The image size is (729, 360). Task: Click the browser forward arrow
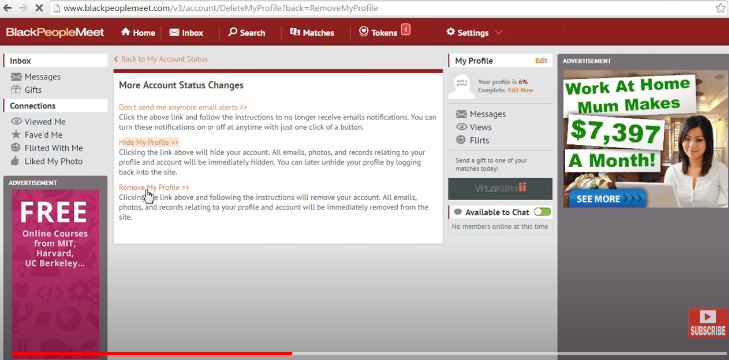(23, 8)
